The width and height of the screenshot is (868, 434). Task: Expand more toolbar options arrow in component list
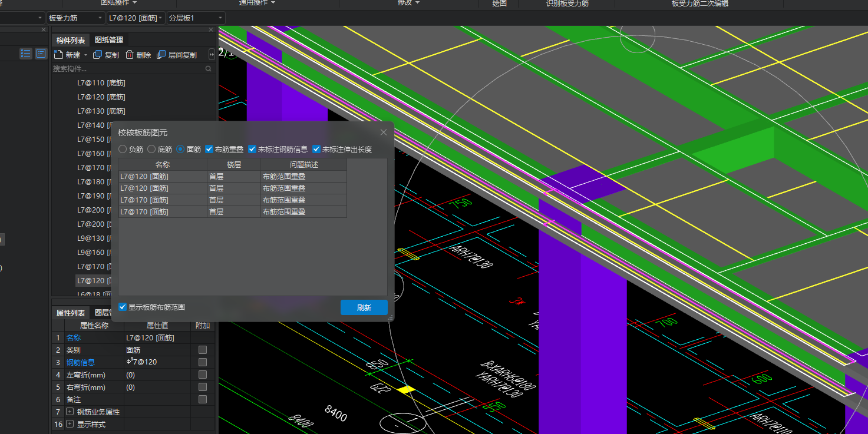[212, 55]
